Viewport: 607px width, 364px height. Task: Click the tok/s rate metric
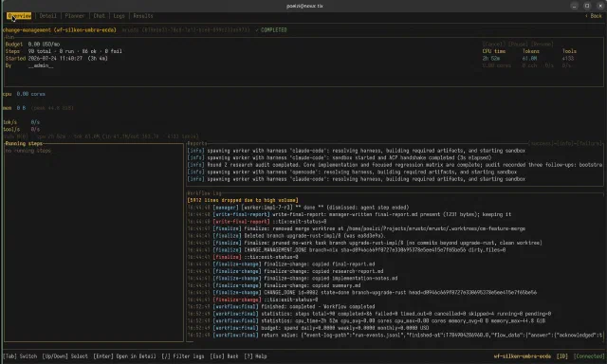click(21, 122)
